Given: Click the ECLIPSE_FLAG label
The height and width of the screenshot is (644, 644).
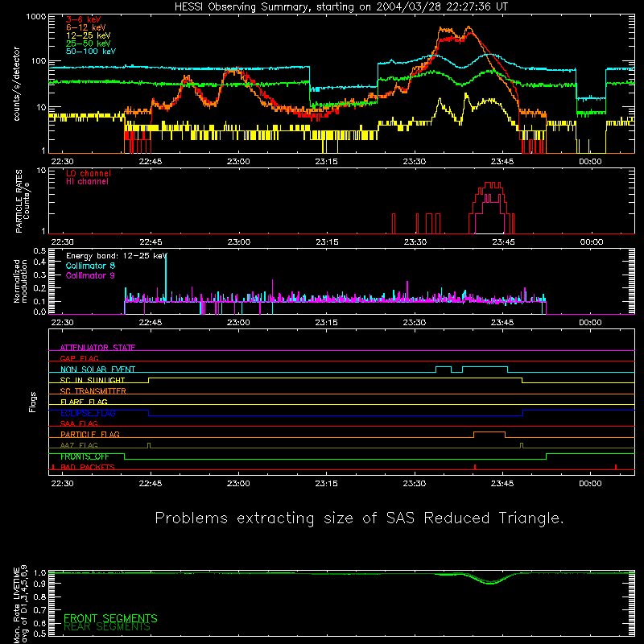Looking at the screenshot, I should tap(88, 413).
